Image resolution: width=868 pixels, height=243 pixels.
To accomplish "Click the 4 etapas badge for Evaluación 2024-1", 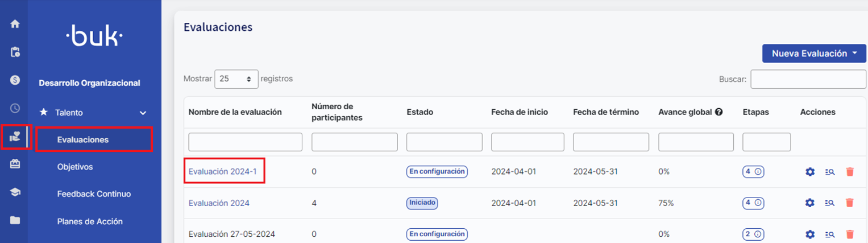I will click(x=753, y=171).
